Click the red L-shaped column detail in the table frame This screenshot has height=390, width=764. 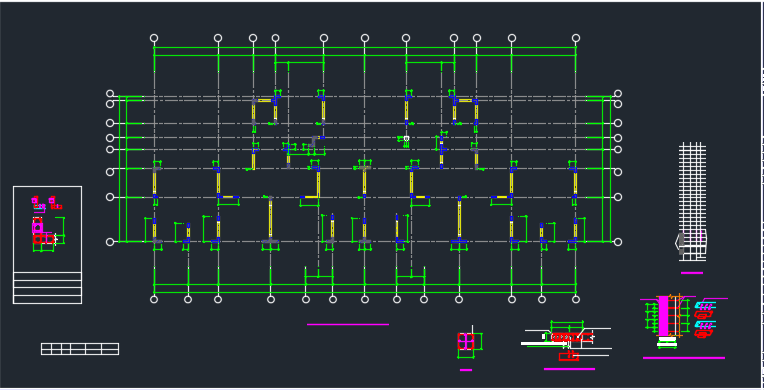point(43,231)
